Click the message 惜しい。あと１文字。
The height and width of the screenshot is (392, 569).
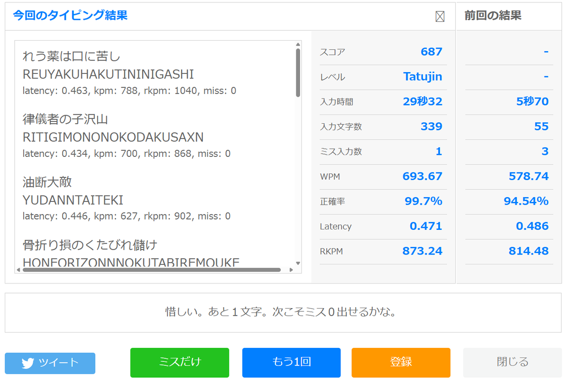click(218, 312)
